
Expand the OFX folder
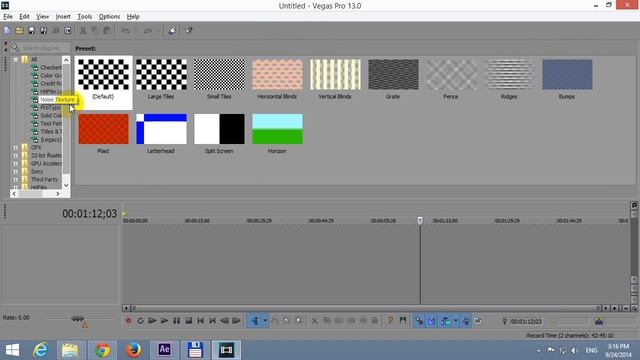point(16,148)
